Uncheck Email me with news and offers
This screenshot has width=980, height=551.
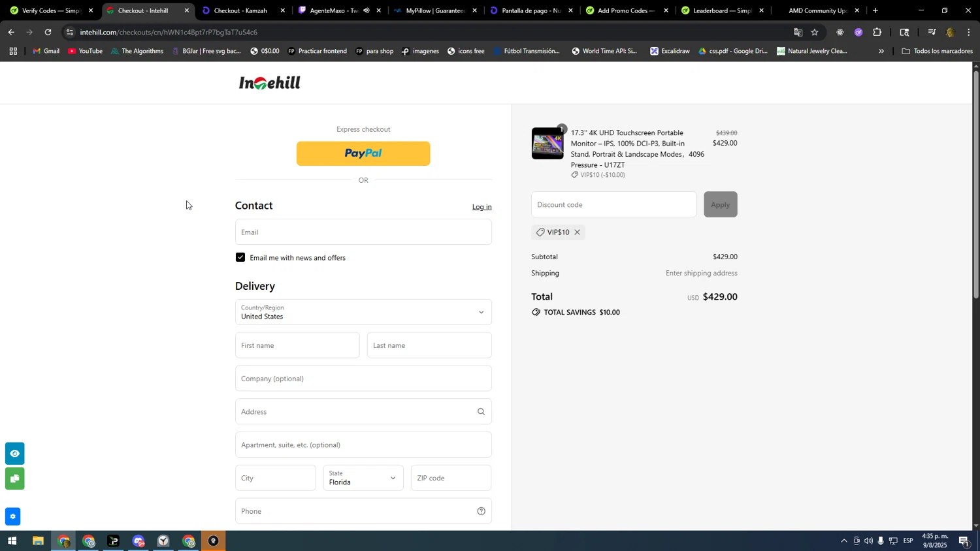click(x=240, y=257)
